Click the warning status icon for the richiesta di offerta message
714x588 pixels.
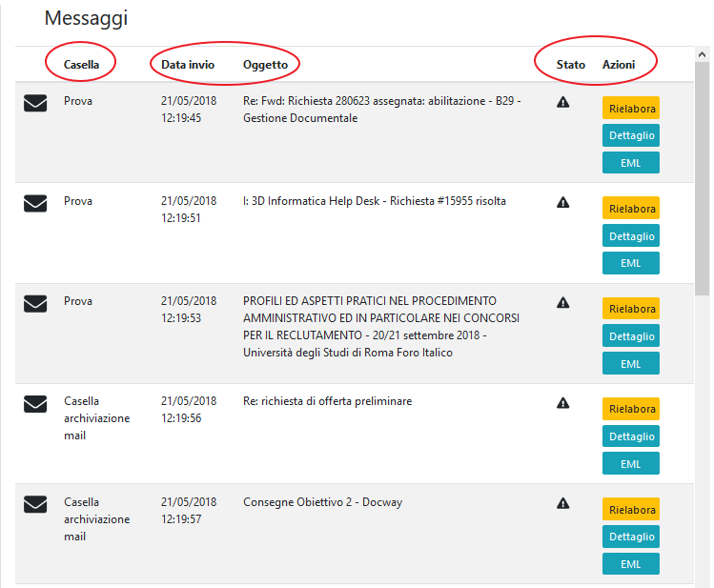tap(562, 403)
